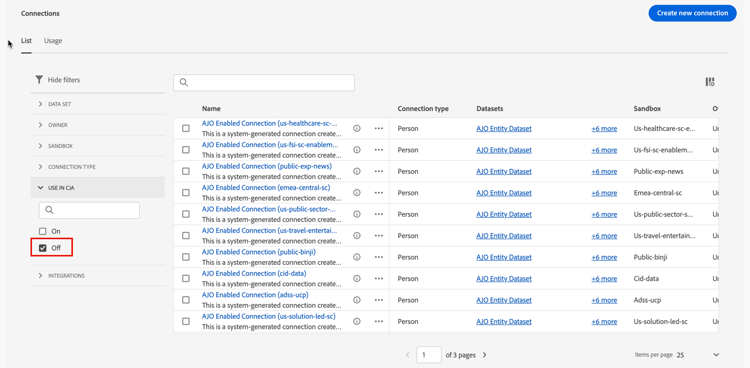Click the Emea-central-sc sandbox cell
The image size is (750, 368).
coord(657,193)
